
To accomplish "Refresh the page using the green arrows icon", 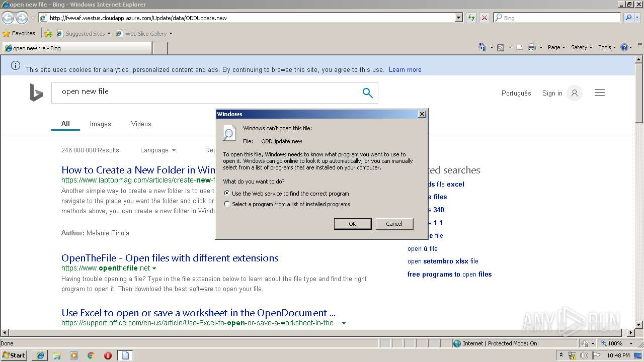I will (x=471, y=18).
